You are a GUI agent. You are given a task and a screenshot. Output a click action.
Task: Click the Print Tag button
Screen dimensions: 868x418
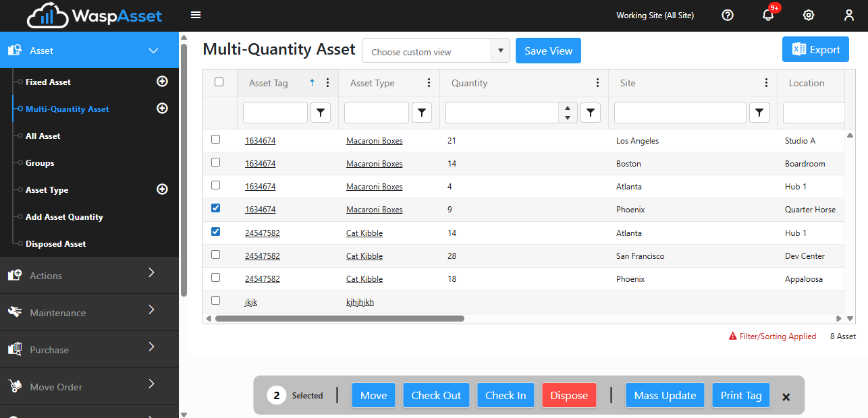point(740,395)
